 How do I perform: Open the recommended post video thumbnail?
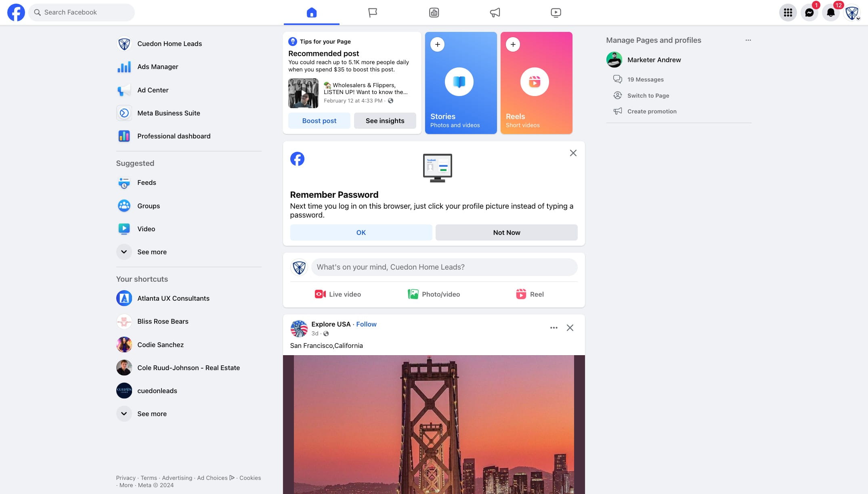[303, 93]
